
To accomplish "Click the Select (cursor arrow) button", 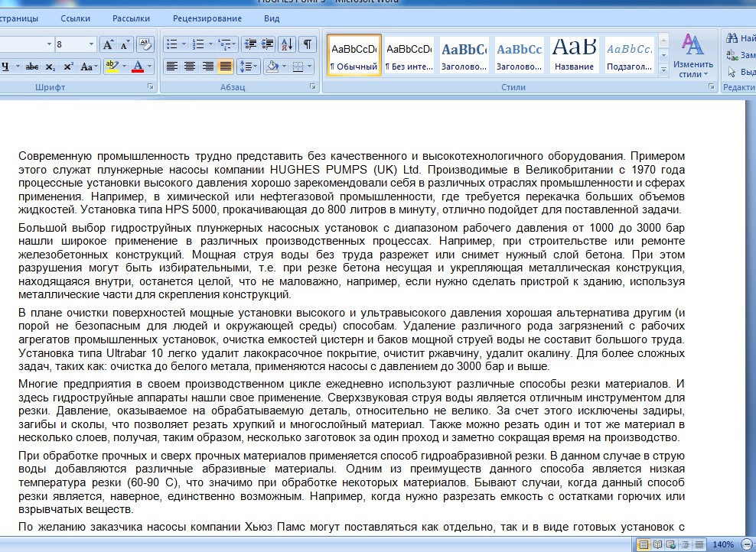I will click(x=740, y=72).
